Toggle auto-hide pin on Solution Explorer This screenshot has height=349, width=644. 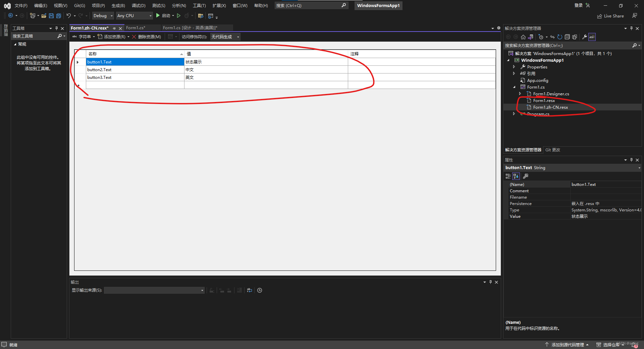[631, 28]
